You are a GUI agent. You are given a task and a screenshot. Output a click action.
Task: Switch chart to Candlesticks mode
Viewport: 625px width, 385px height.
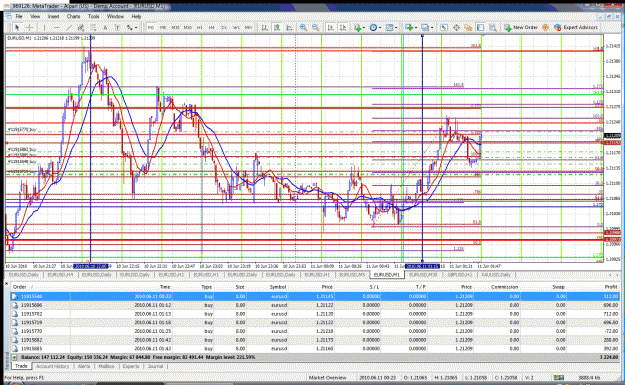pyautogui.click(x=277, y=28)
